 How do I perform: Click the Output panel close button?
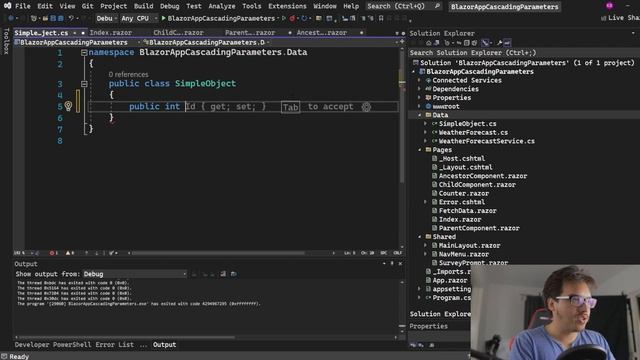coord(400,264)
